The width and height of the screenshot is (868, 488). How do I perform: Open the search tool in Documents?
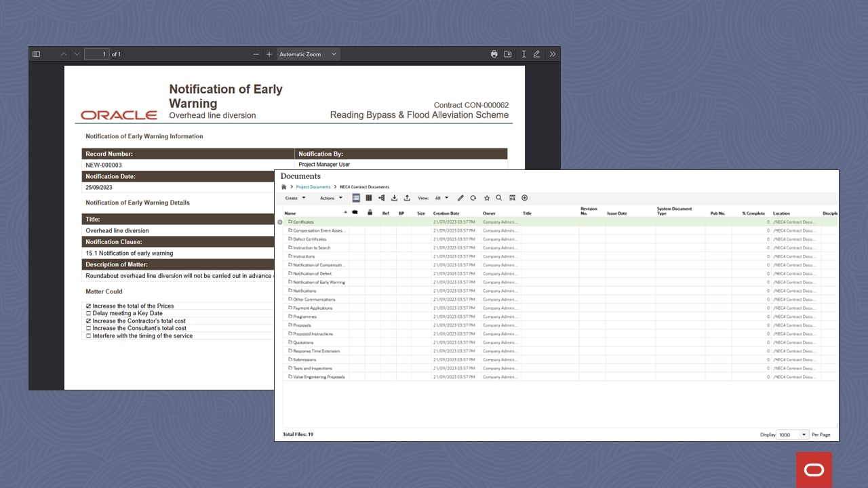click(498, 197)
